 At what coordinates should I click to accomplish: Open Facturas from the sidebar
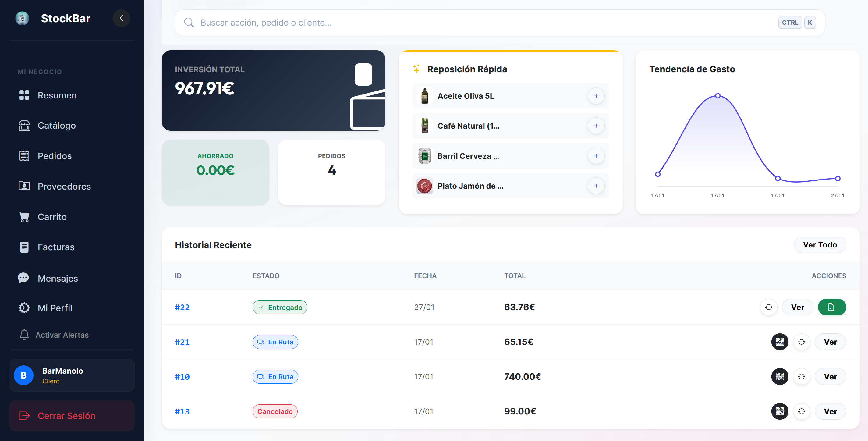pos(56,247)
